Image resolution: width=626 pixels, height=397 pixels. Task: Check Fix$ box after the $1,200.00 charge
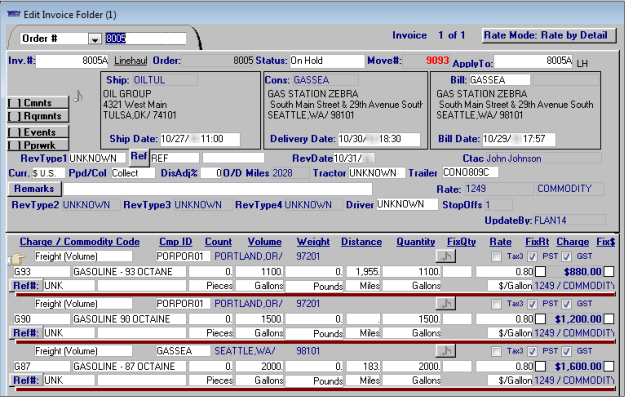[x=609, y=319]
